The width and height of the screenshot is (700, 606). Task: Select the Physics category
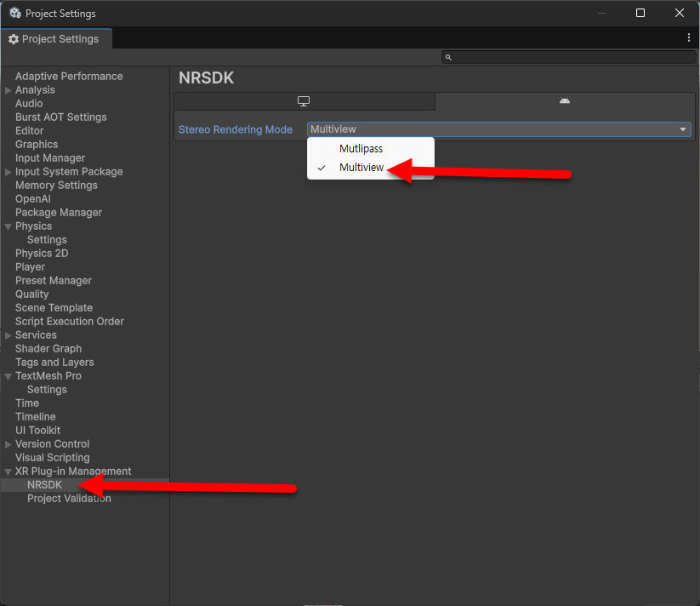(x=33, y=226)
